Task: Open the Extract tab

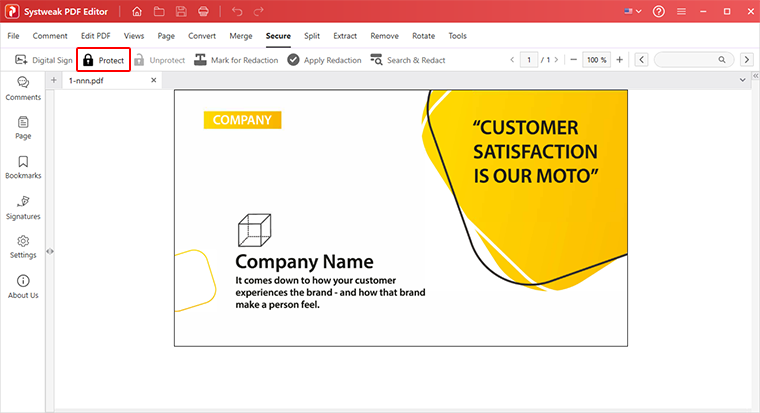Action: pyautogui.click(x=345, y=36)
